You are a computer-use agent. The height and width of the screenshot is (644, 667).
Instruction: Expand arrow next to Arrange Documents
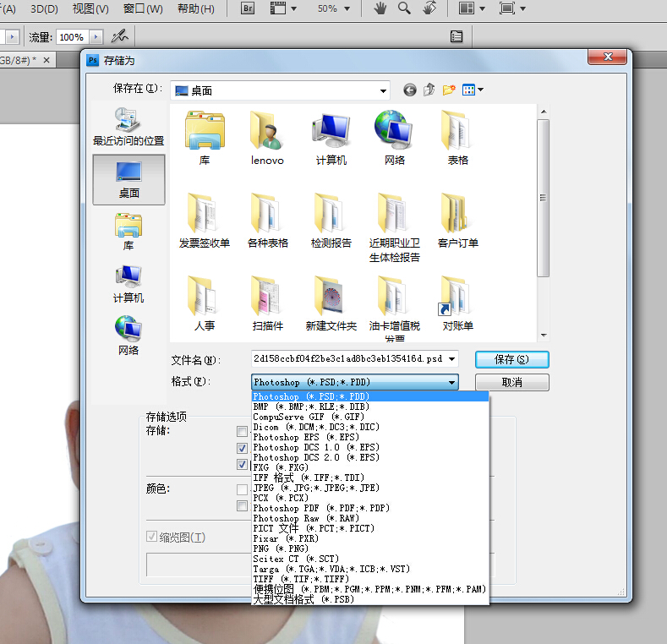(482, 8)
